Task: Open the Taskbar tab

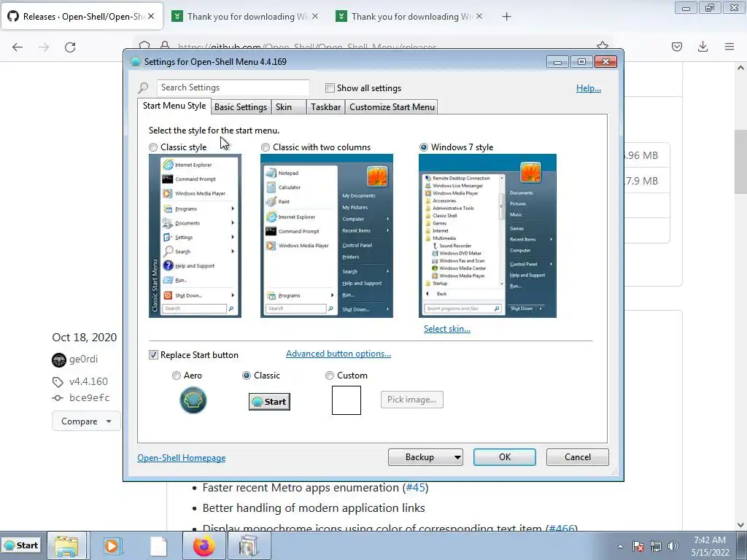Action: tap(325, 107)
